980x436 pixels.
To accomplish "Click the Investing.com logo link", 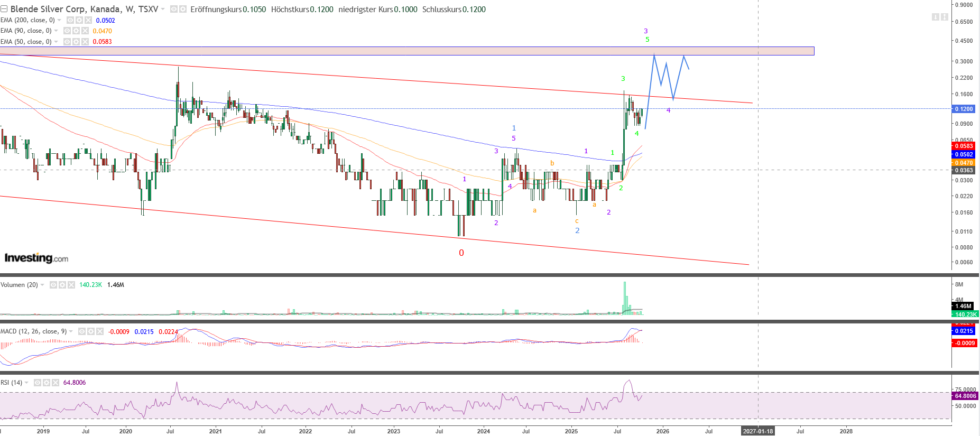I will [x=36, y=258].
